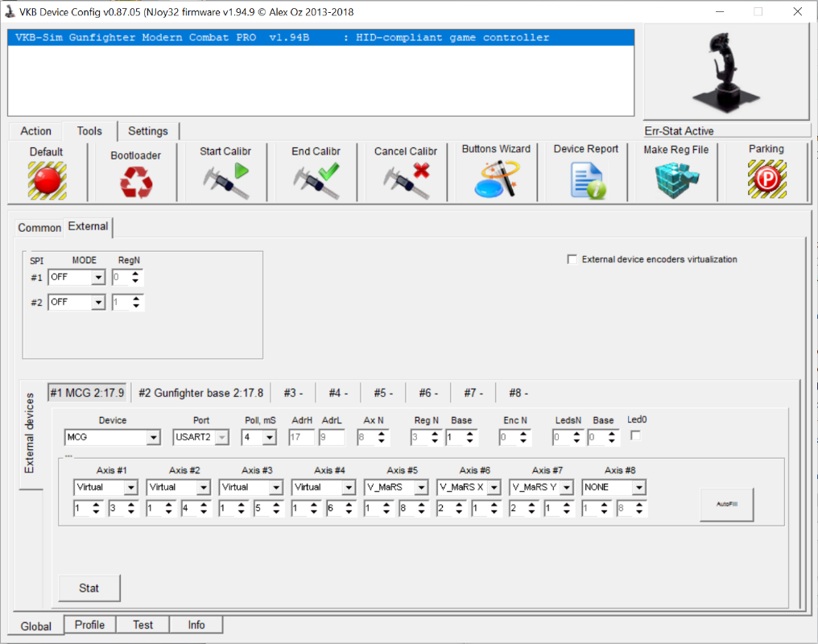Open the #3 - device tab
Screen dimensions: 818x644
click(x=293, y=393)
